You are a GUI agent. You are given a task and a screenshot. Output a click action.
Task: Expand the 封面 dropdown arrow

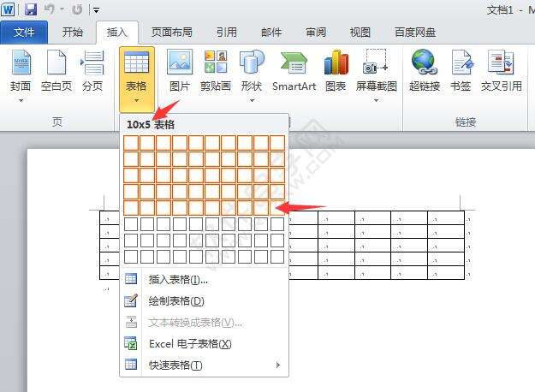coord(21,100)
